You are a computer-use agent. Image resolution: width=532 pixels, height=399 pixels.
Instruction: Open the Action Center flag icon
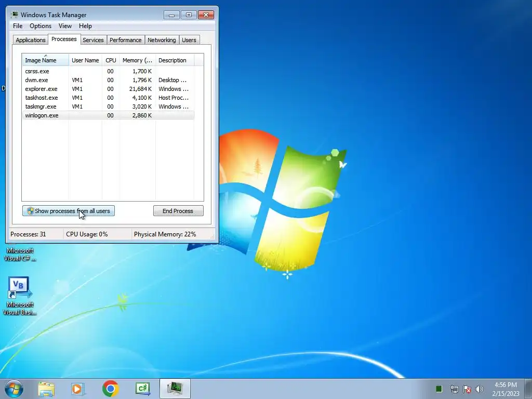[467, 389]
